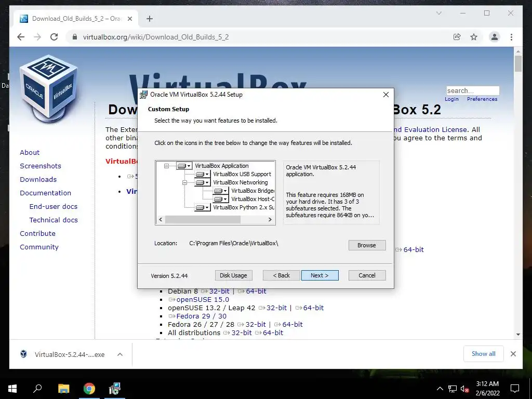
Task: Open the End-user docs link
Action: (x=54, y=207)
